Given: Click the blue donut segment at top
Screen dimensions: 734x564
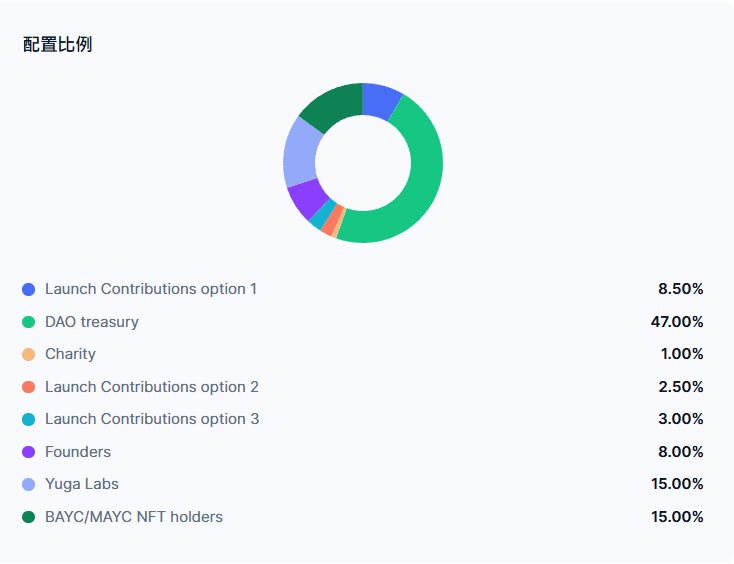Looking at the screenshot, I should pyautogui.click(x=381, y=101).
